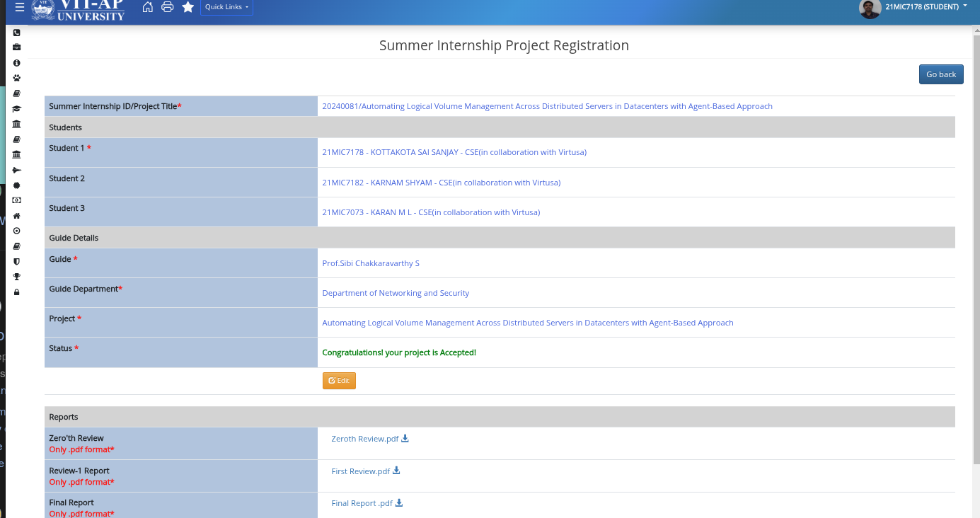This screenshot has height=518, width=980.
Task: Open the graduation cap sidebar icon
Action: point(17,109)
